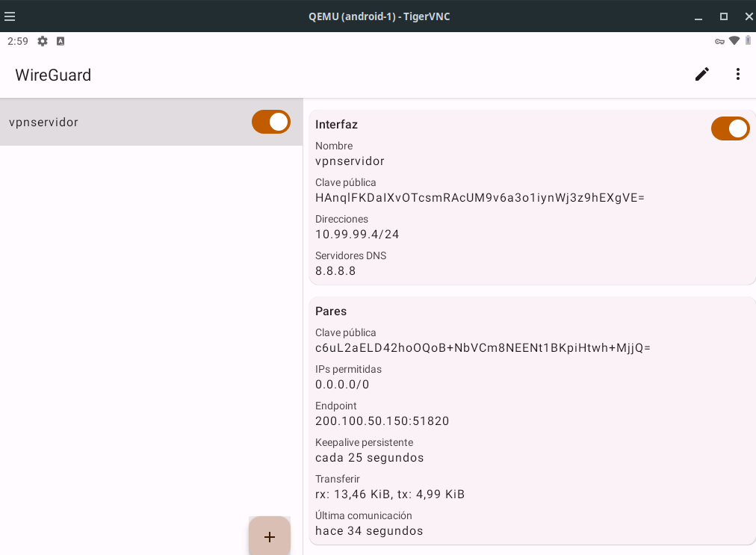The width and height of the screenshot is (756, 555).
Task: Click the clock showing 2:59
Action: (x=18, y=42)
